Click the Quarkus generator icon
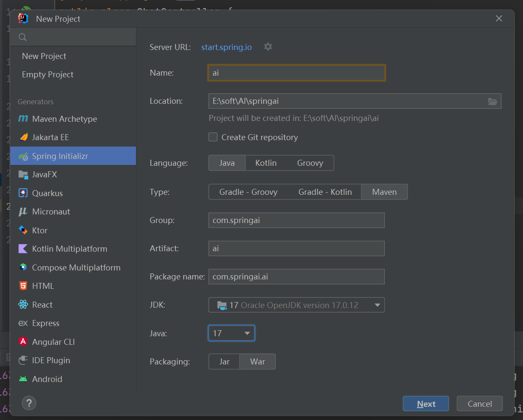Screen dimensions: 523x420 click(23, 193)
